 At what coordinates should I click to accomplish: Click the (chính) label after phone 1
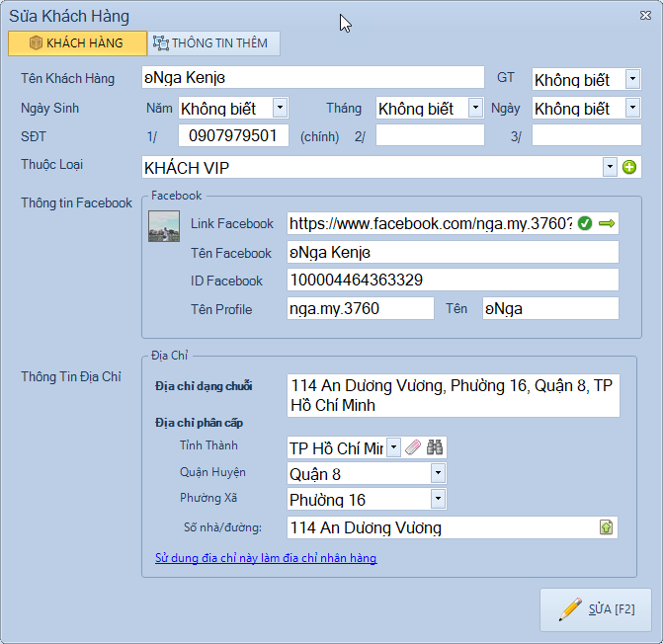pos(320,136)
